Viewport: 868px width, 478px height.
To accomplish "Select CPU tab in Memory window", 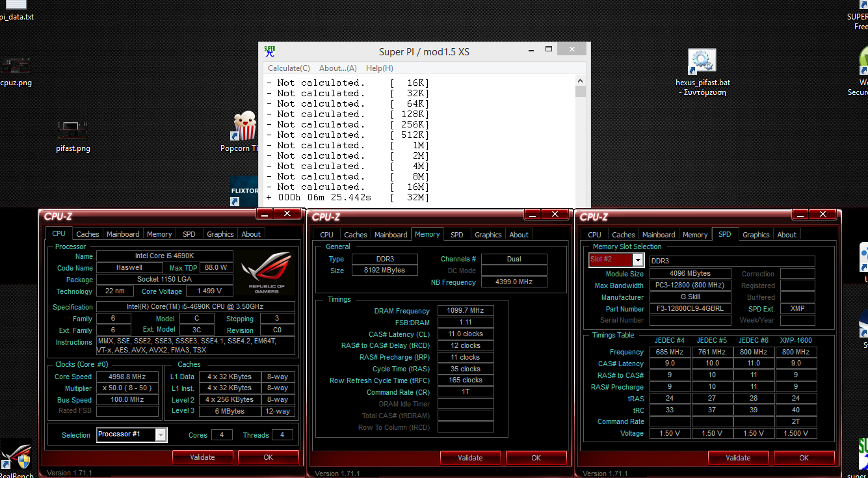I will tap(327, 235).
